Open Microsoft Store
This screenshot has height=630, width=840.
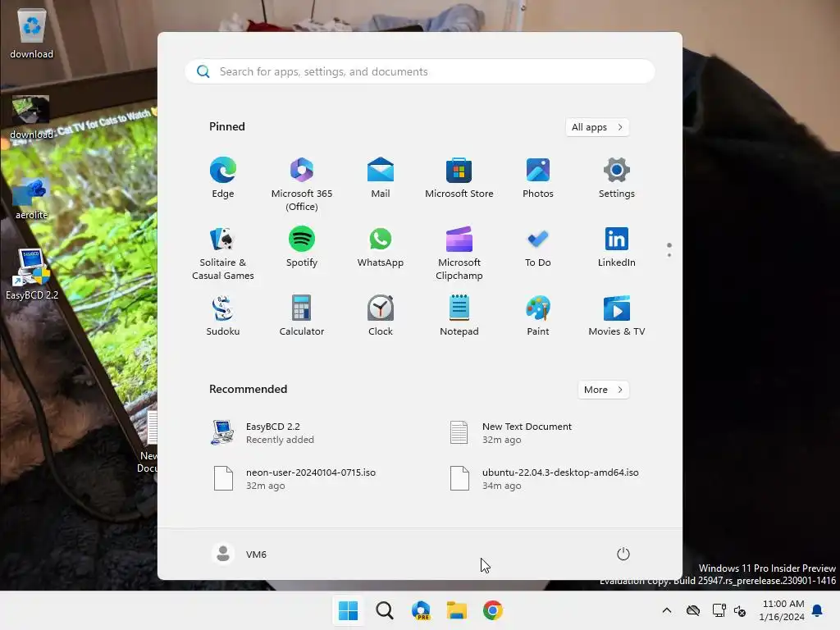click(x=459, y=179)
